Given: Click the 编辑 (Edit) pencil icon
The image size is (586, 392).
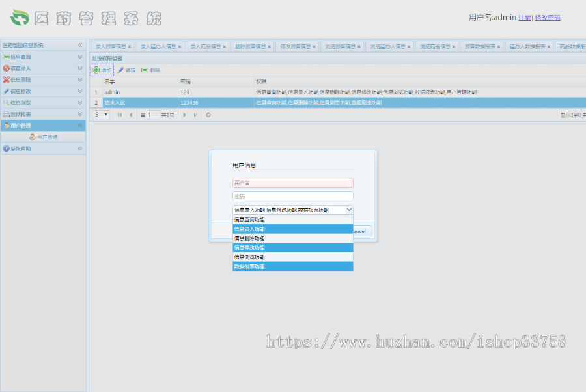Looking at the screenshot, I should pyautogui.click(x=120, y=70).
